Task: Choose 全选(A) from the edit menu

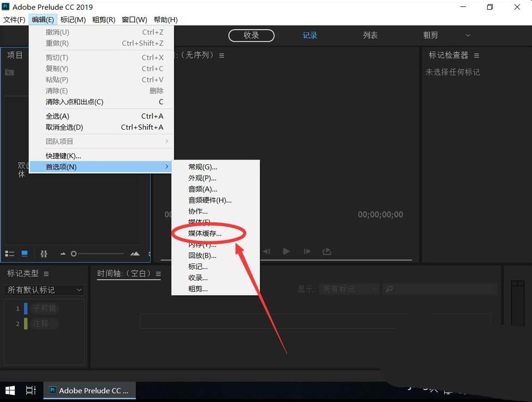Action: 102,116
